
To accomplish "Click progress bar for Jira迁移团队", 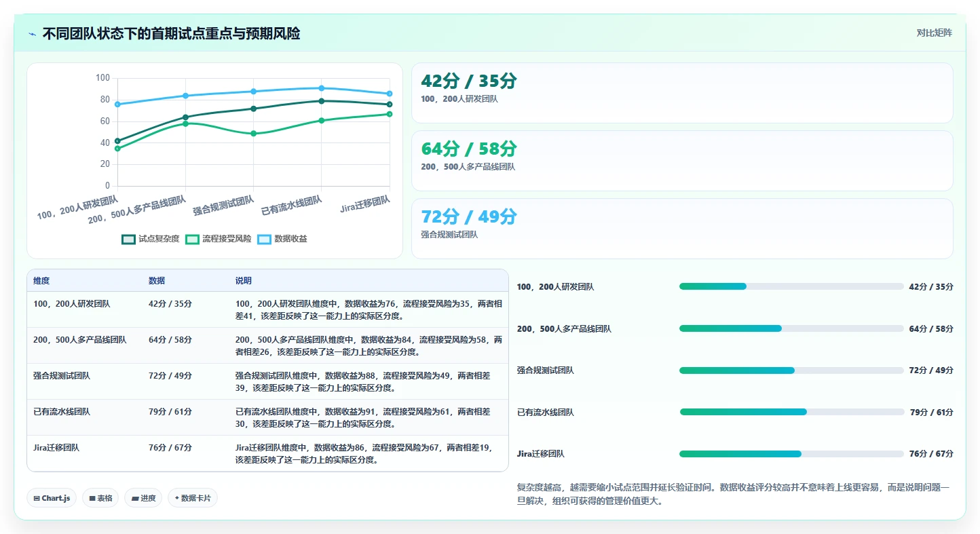I will point(791,454).
